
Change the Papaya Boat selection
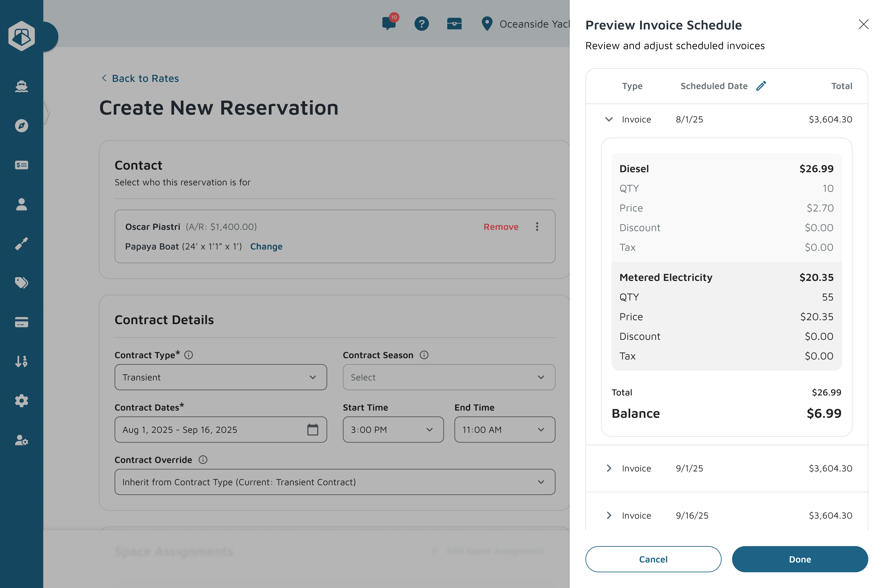click(266, 246)
